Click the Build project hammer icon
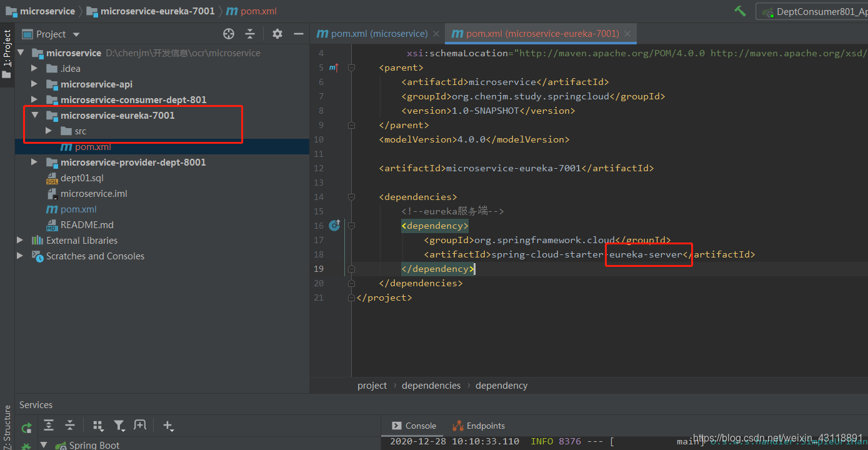Image resolution: width=868 pixels, height=450 pixels. click(740, 11)
